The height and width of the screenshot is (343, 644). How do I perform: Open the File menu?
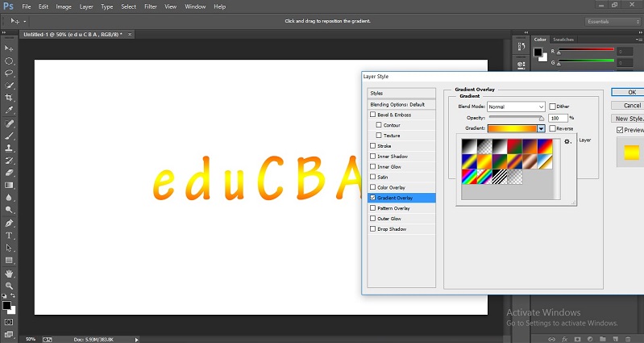pos(27,6)
